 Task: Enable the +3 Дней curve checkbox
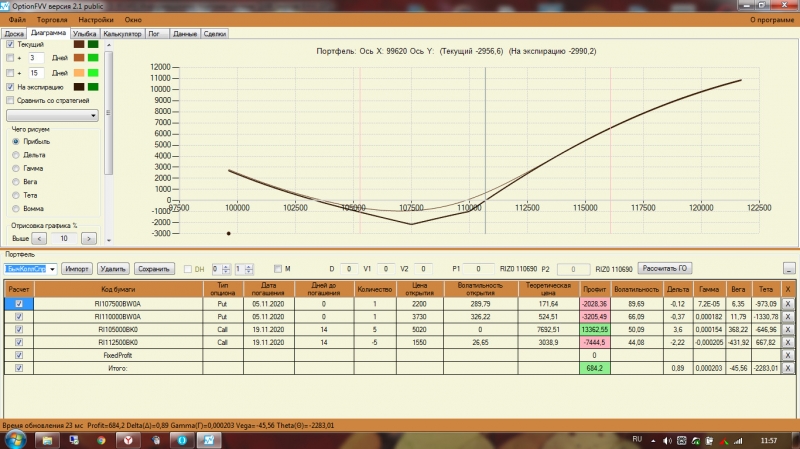(x=10, y=58)
